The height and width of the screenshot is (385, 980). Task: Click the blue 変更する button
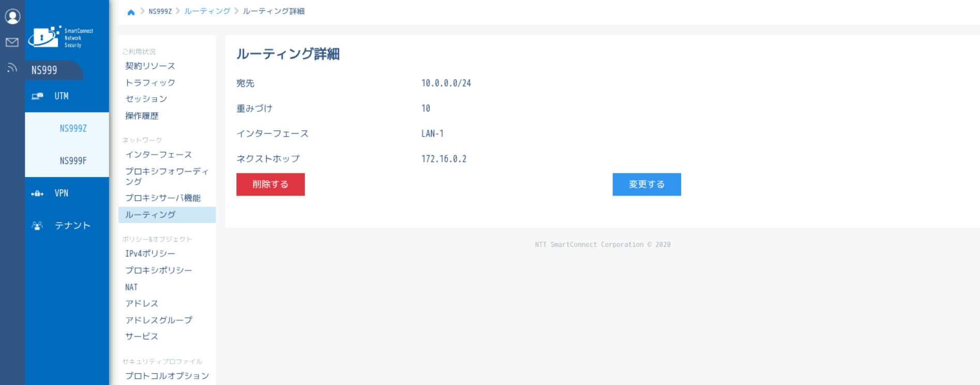point(647,185)
